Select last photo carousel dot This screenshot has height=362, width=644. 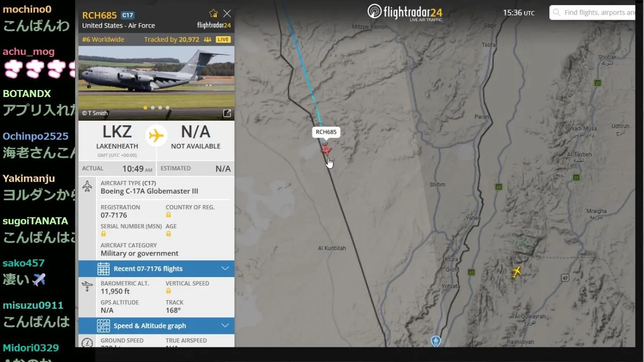[x=168, y=108]
